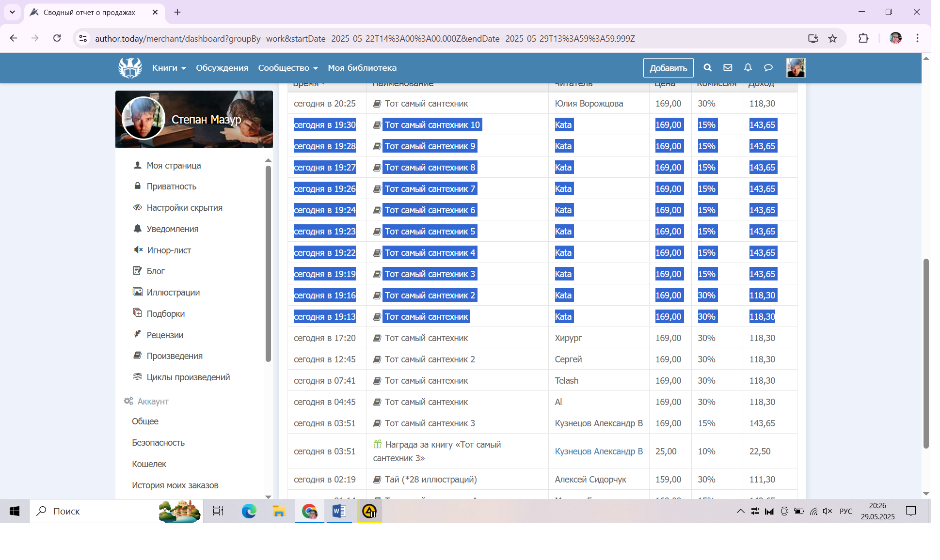Image resolution: width=940 pixels, height=560 pixels.
Task: Open the browser extensions puzzle icon
Action: pyautogui.click(x=863, y=38)
